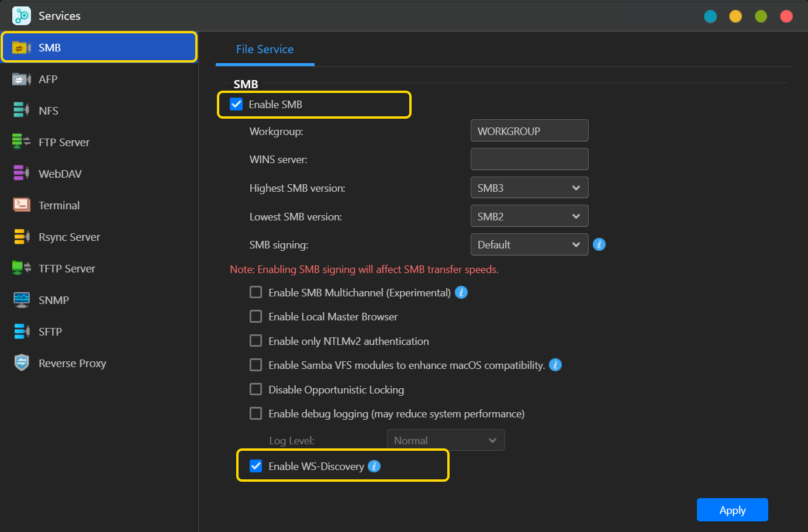808x532 pixels.
Task: Click the blue window control dot
Action: tap(710, 16)
